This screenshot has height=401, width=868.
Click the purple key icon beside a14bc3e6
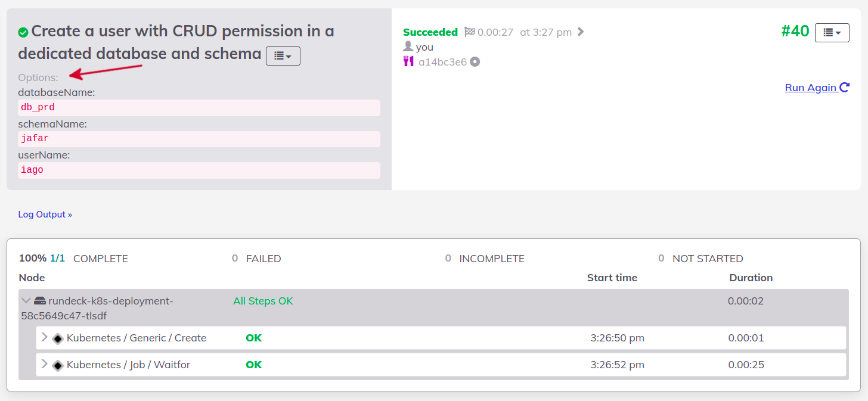point(408,61)
